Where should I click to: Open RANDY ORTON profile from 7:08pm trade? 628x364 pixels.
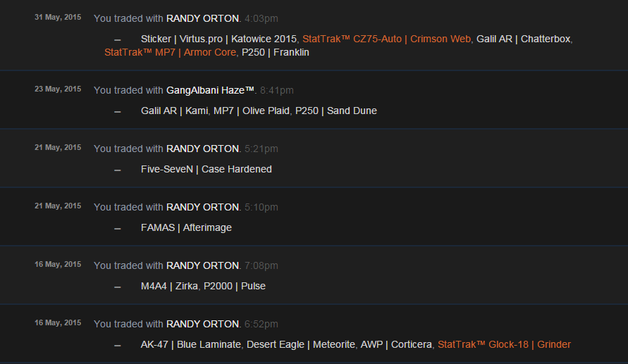(x=202, y=265)
